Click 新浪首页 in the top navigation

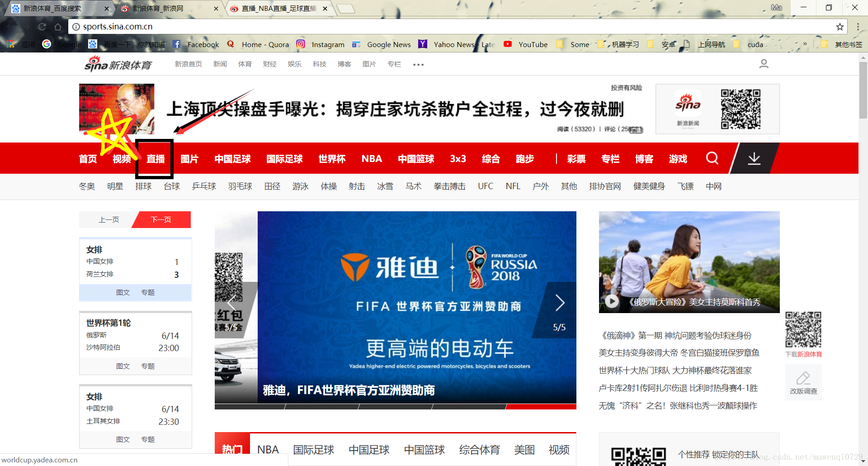pyautogui.click(x=189, y=64)
